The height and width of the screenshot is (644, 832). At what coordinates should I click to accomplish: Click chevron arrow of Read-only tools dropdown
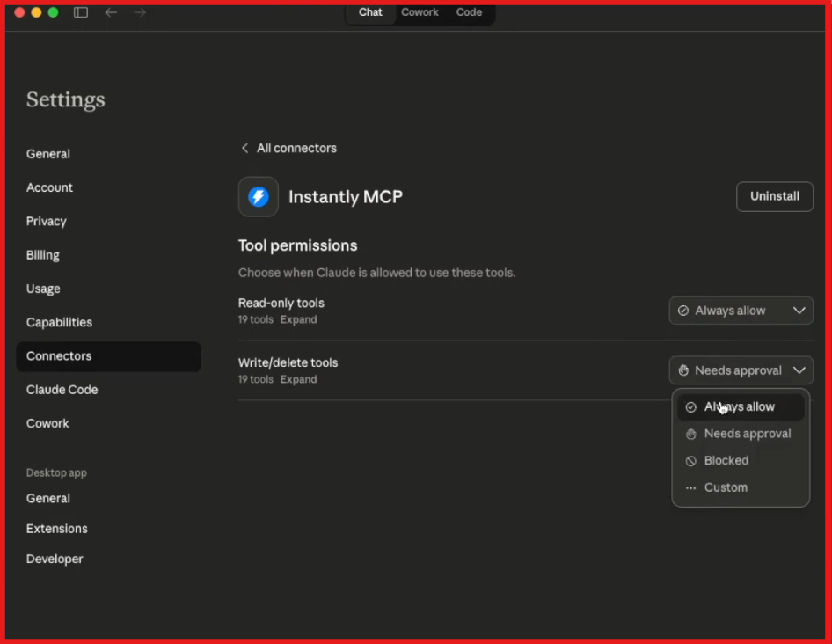[799, 311]
